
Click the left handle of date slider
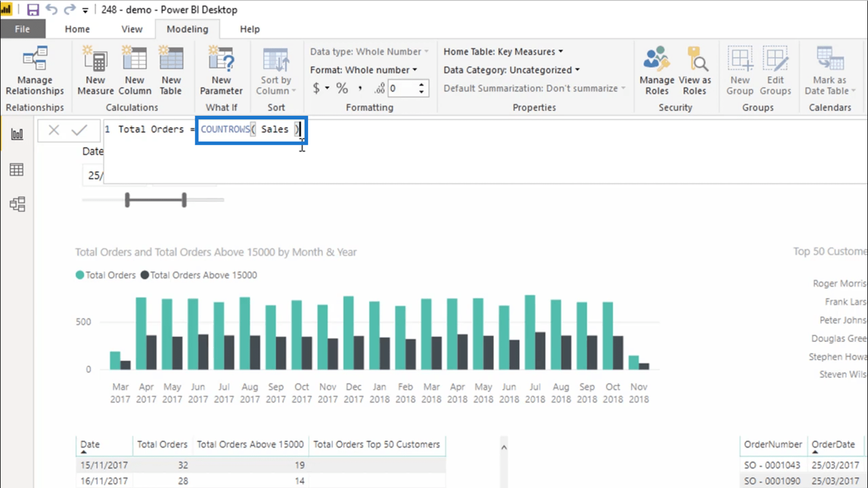point(127,200)
